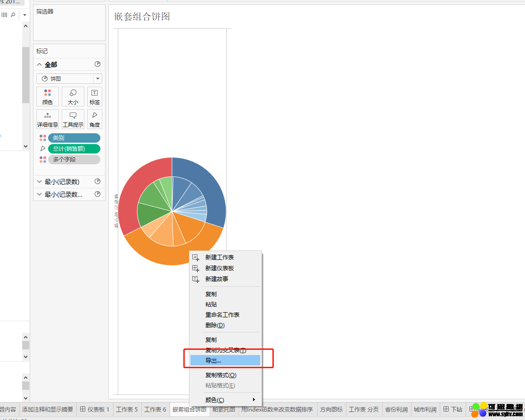The height and width of the screenshot is (420, 525).
Task: Open the 颜色(C) submenu arrow
Action: tap(254, 400)
